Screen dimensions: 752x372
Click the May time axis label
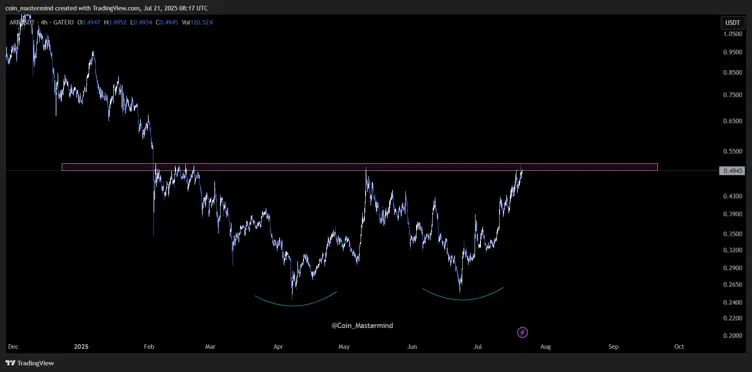[344, 346]
